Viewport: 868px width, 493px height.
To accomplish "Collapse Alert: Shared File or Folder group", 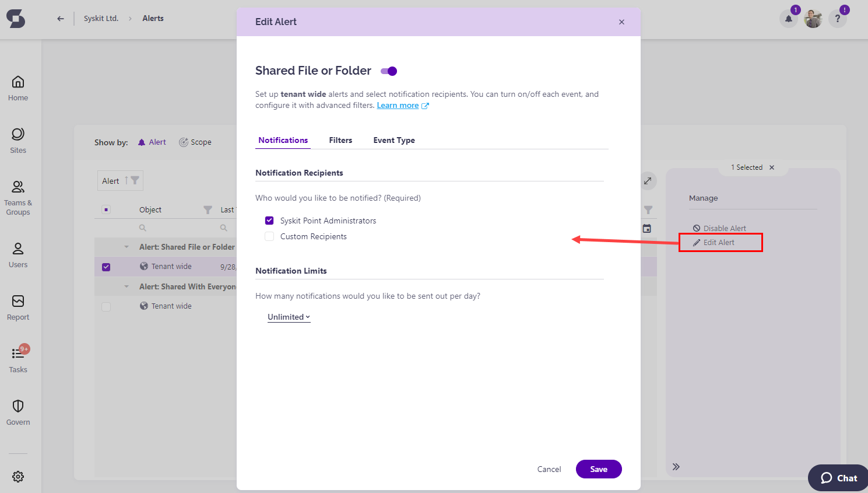I will (126, 247).
